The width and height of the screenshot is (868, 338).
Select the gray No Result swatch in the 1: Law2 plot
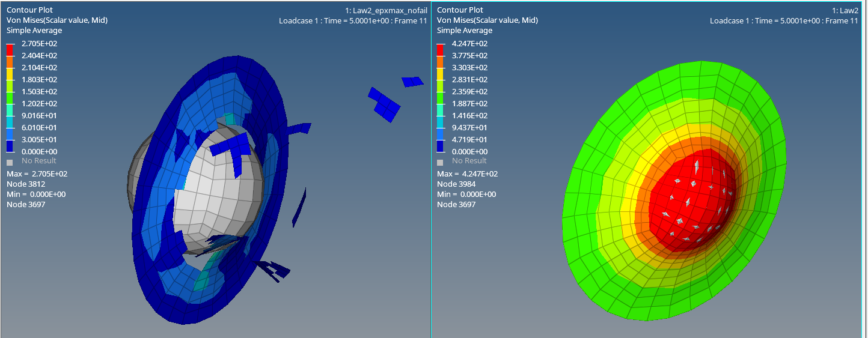tap(440, 162)
